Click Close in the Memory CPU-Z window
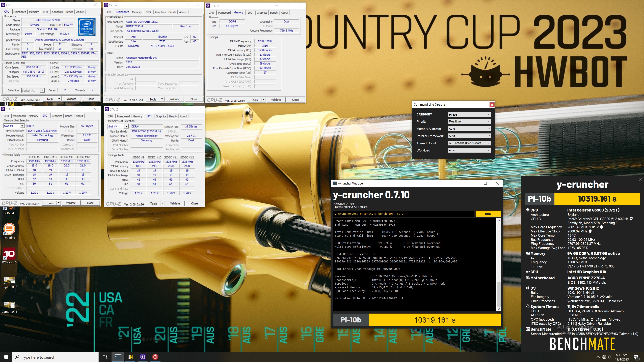 click(x=295, y=100)
